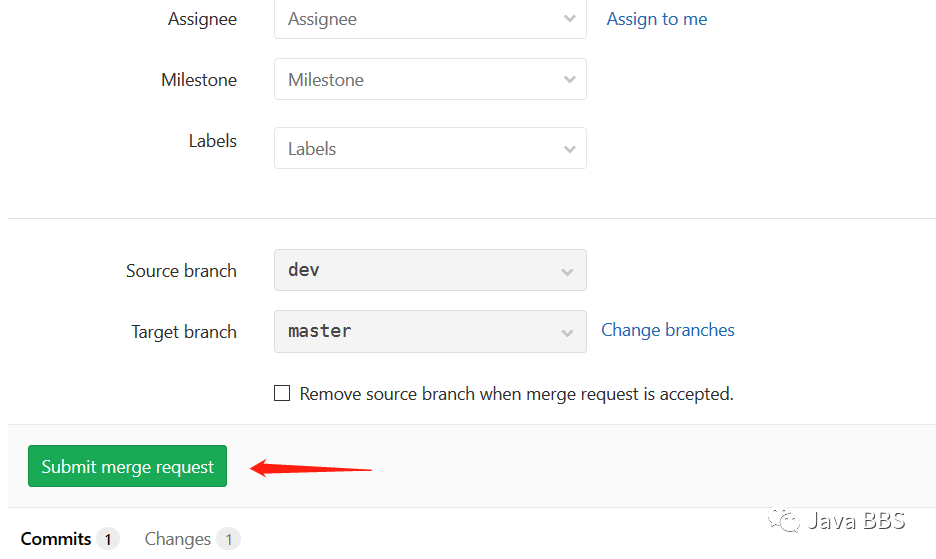Switch to the Changes tab

pyautogui.click(x=192, y=539)
